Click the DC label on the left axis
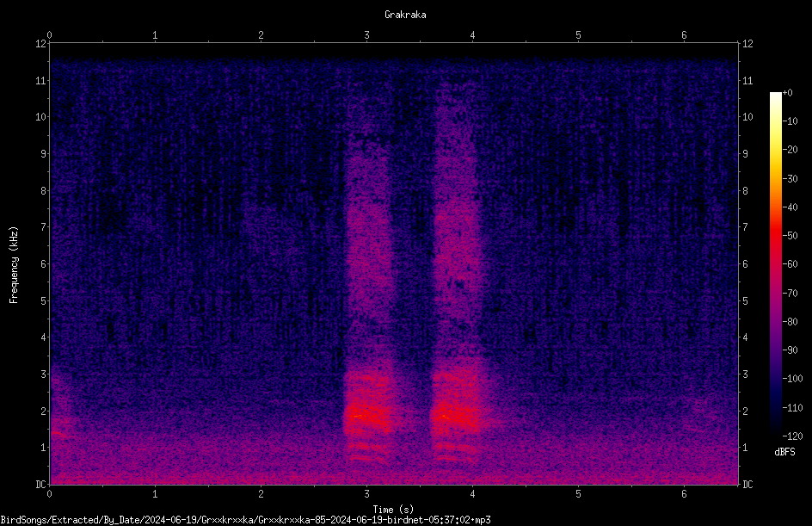 point(41,485)
